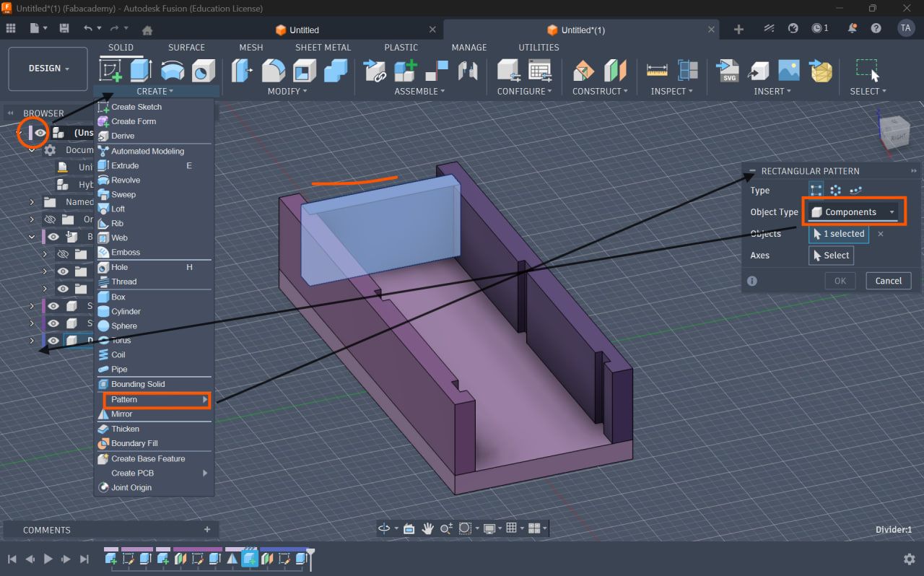Click the Extrude icon in the toolbar
Viewport: 924px width, 576px height.
pyautogui.click(x=140, y=71)
